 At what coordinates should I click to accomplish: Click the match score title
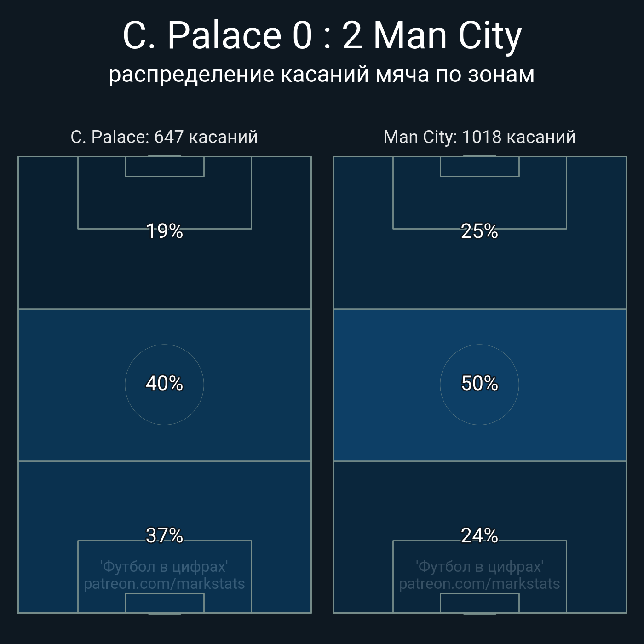322,36
